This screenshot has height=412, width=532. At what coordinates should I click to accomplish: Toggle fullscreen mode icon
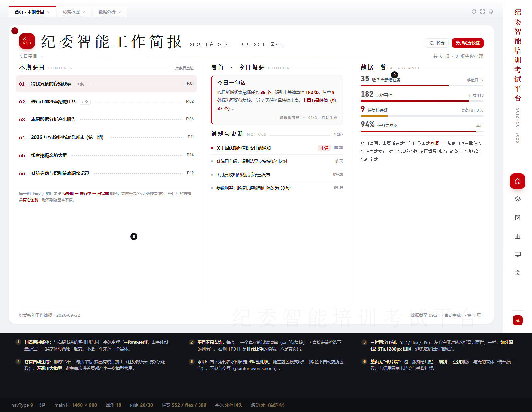tap(482, 11)
